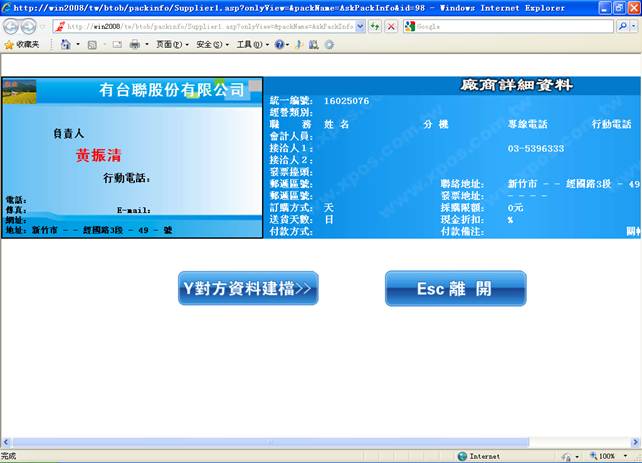Click the browser Back arrow button
642x463 pixels.
coord(13,26)
